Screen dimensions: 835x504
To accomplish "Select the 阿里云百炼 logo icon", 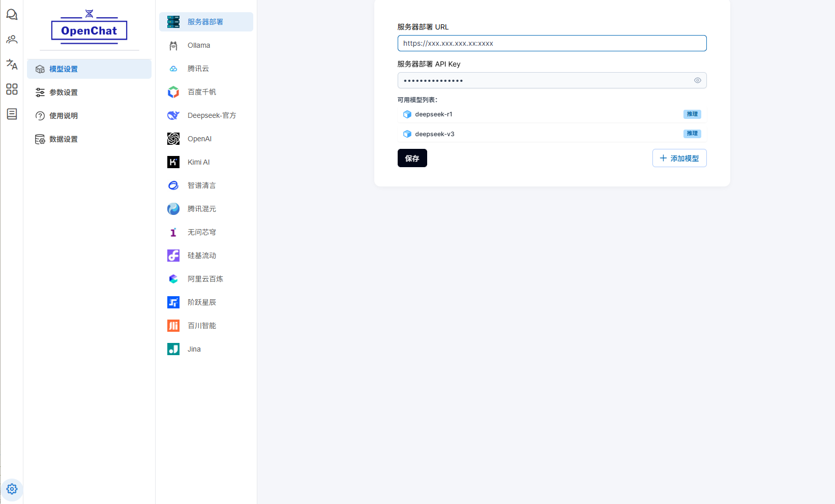I will pos(173,279).
